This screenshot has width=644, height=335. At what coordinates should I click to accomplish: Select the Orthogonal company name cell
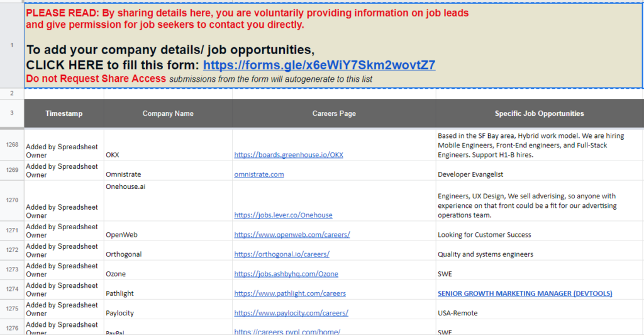tap(168, 251)
